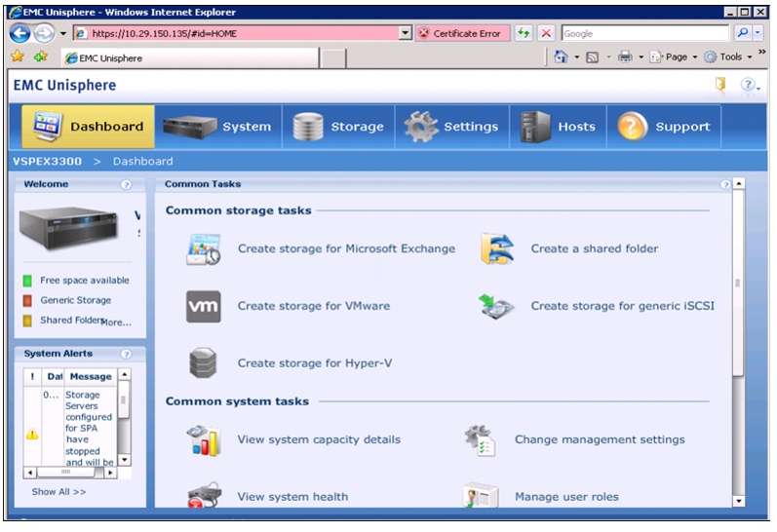Click Create a shared folder link
777x532 pixels.
point(595,248)
